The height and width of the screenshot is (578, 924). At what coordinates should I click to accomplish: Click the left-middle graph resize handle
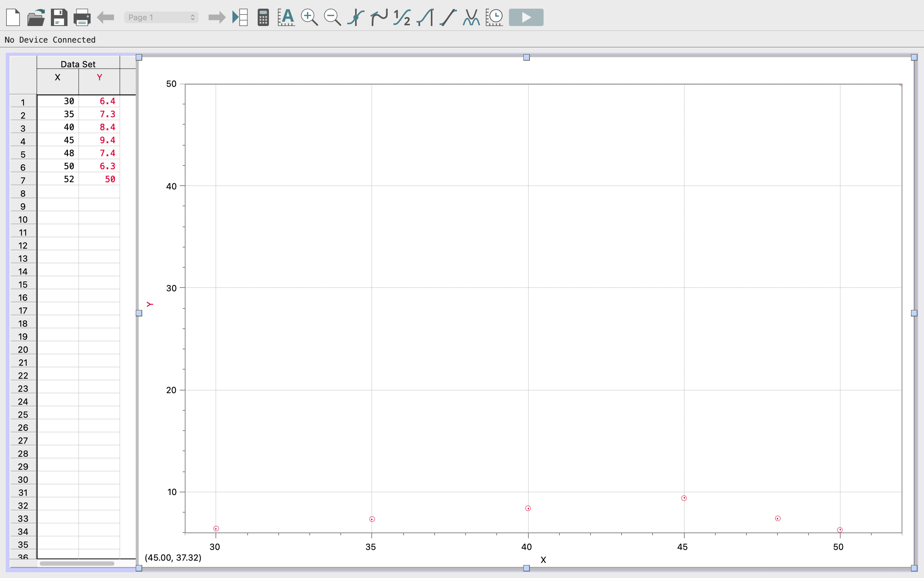click(x=139, y=313)
